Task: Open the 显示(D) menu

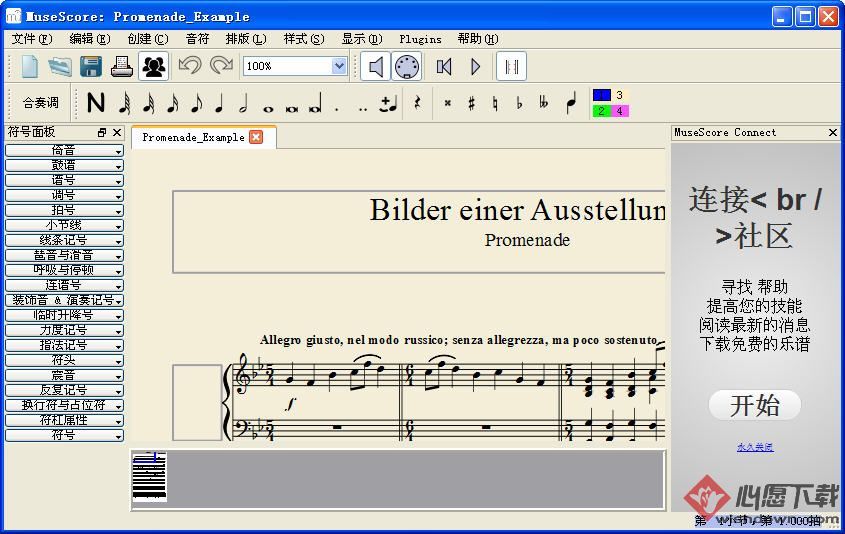Action: (362, 39)
